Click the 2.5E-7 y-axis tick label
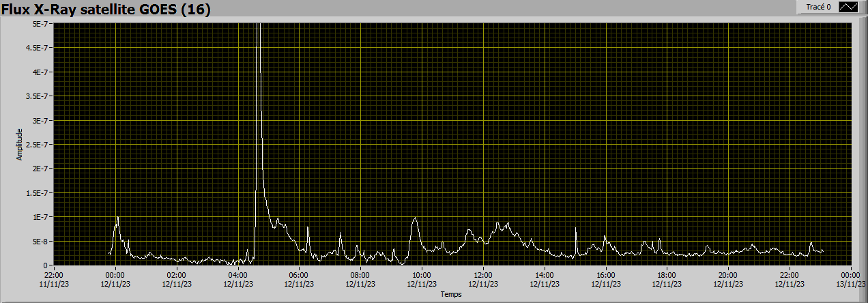Screen dimensions: 868x303 coord(39,145)
